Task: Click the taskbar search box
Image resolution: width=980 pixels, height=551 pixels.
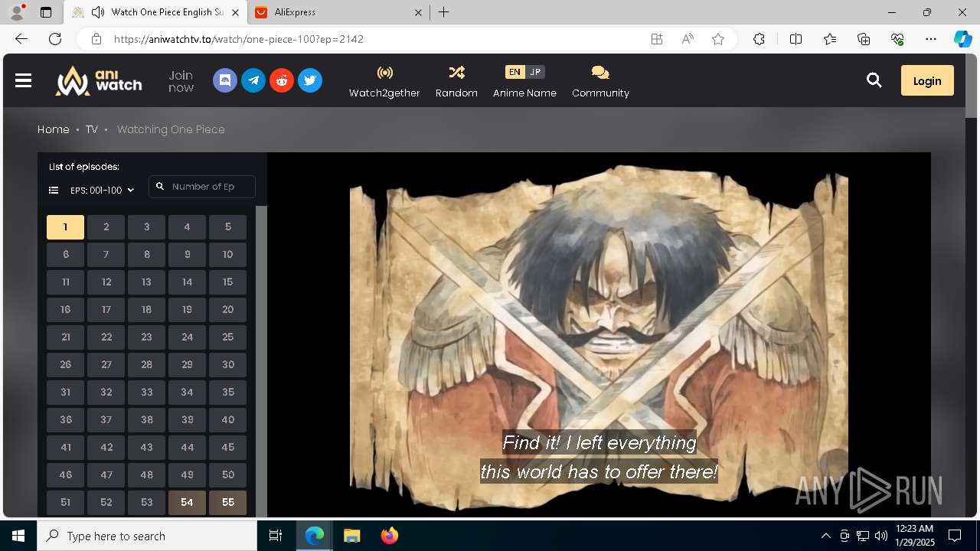Action: (x=147, y=536)
